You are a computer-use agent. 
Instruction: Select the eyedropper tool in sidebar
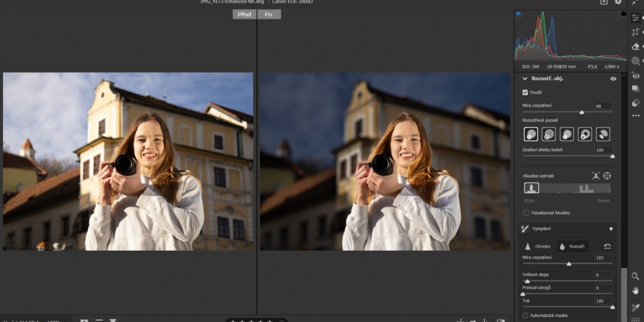tap(635, 307)
